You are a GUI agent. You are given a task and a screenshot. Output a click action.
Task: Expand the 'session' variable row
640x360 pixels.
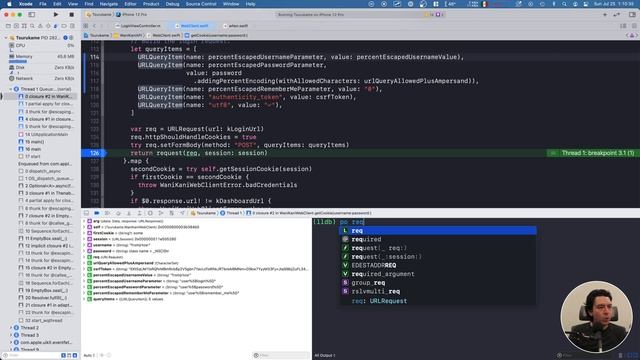[84, 239]
